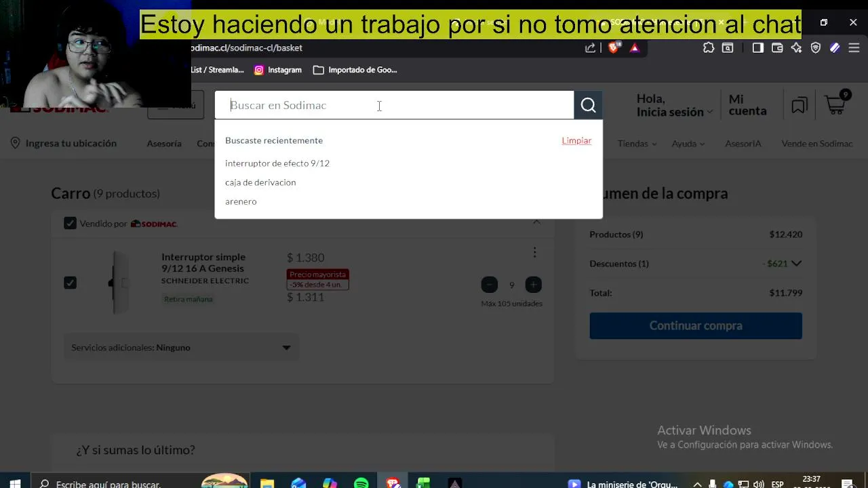Click the Retira mañana tag

coord(189,299)
